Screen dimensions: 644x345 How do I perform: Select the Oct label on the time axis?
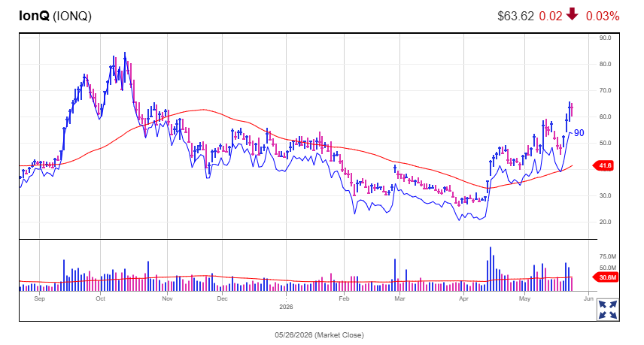pyautogui.click(x=100, y=298)
